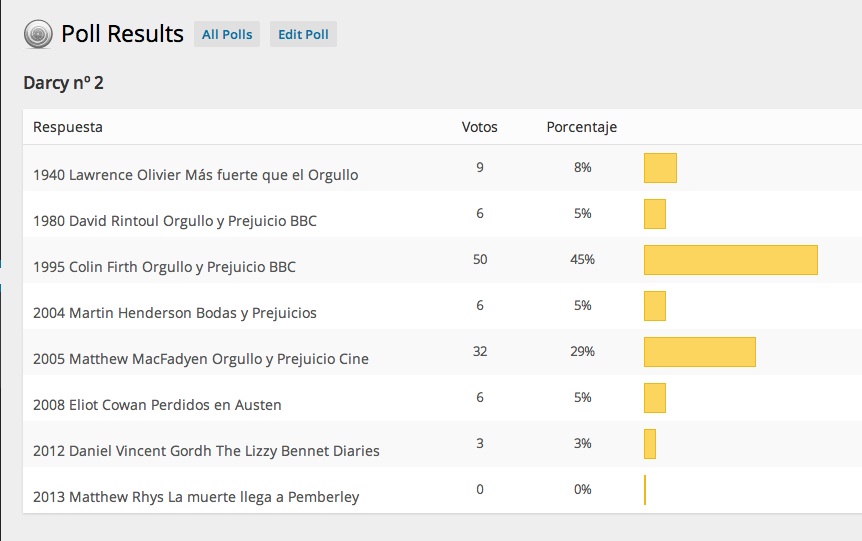Click the Votos column header
Image resolution: width=862 pixels, height=541 pixels.
[479, 127]
